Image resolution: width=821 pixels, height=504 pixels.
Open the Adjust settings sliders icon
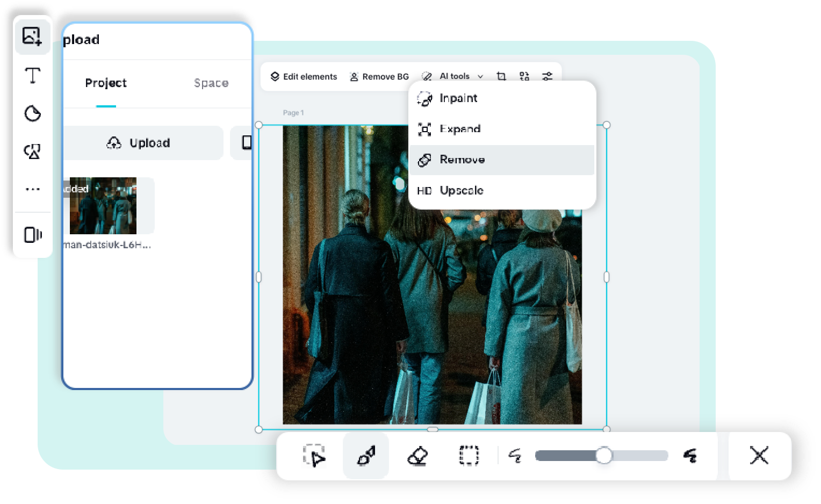(x=547, y=76)
